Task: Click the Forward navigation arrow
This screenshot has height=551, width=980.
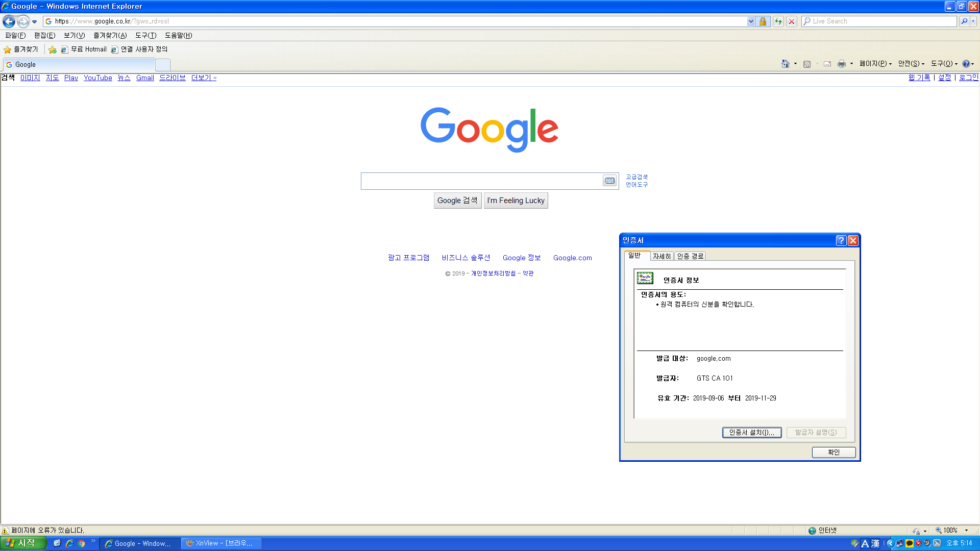Action: [x=23, y=21]
